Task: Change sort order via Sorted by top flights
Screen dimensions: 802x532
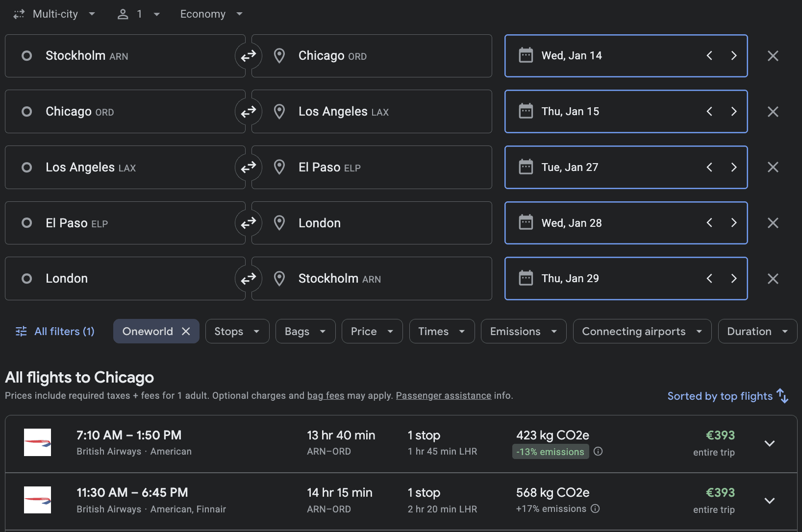Action: [x=727, y=396]
